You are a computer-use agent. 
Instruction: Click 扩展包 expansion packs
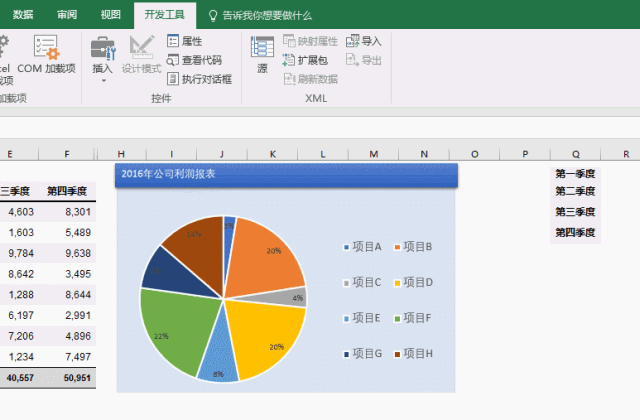click(305, 60)
